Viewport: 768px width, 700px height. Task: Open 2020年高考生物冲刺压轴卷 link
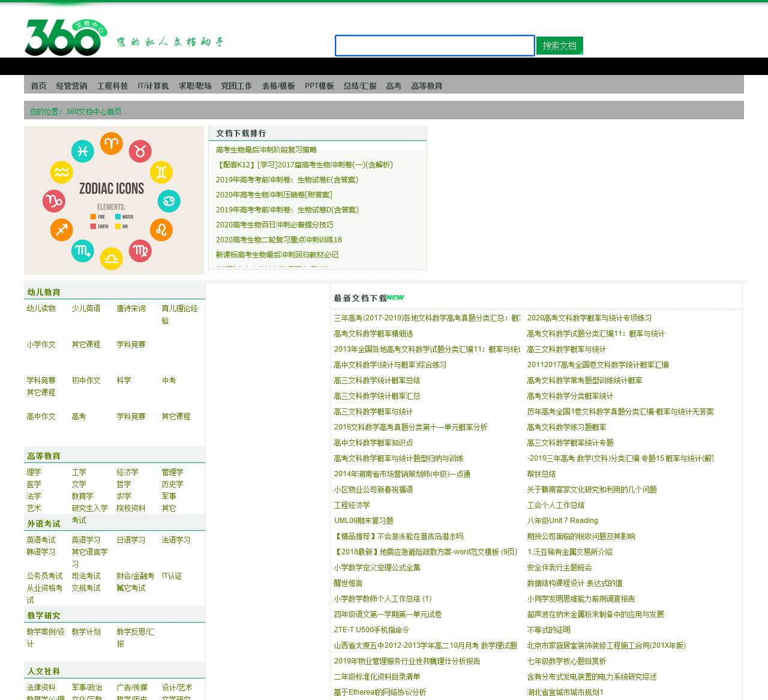274,195
